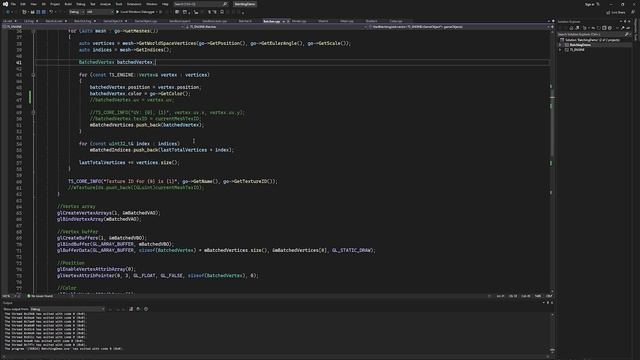Click the editor vertical scrollbar

tap(553, 159)
